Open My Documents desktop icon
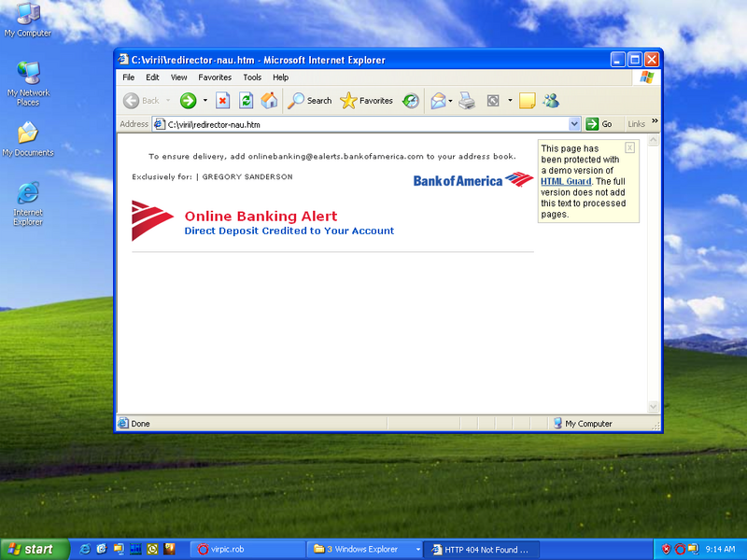 pos(28,139)
